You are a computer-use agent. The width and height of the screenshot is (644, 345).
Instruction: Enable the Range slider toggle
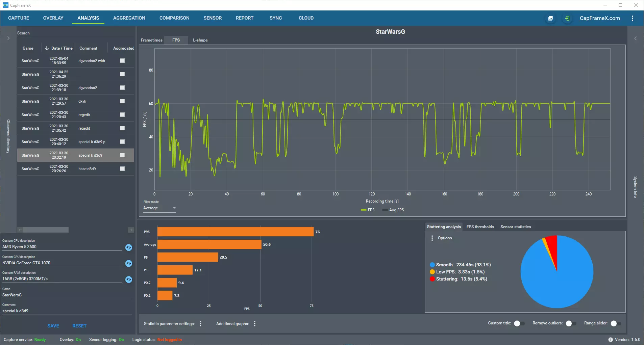[x=616, y=323]
